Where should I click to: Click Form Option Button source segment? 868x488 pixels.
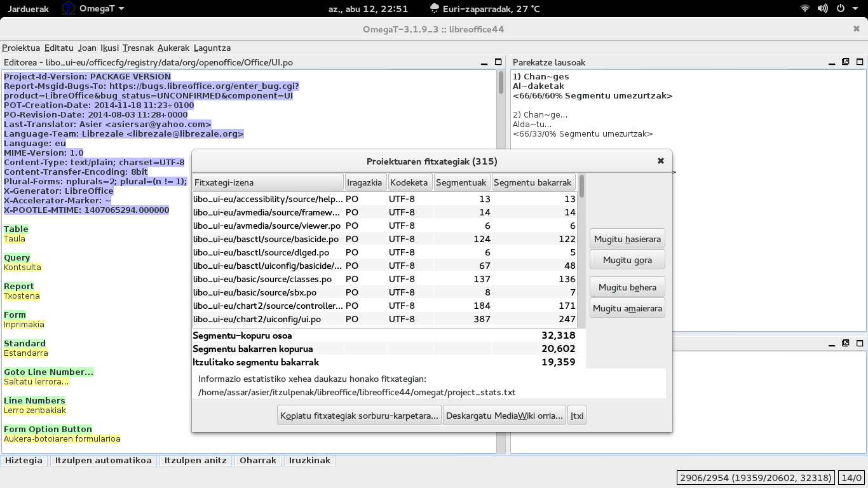48,429
